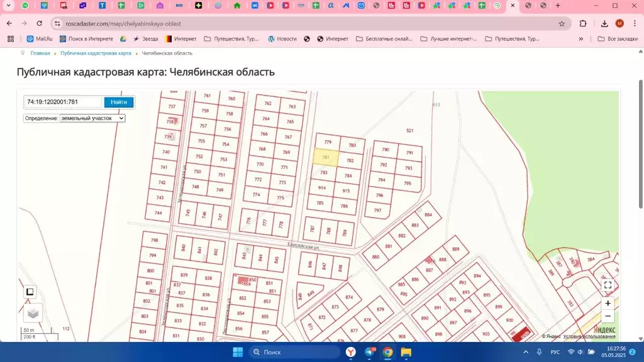Open the 'Бесплатные онлай...' bookmark folder
The height and width of the screenshot is (362, 644).
pyautogui.click(x=384, y=38)
